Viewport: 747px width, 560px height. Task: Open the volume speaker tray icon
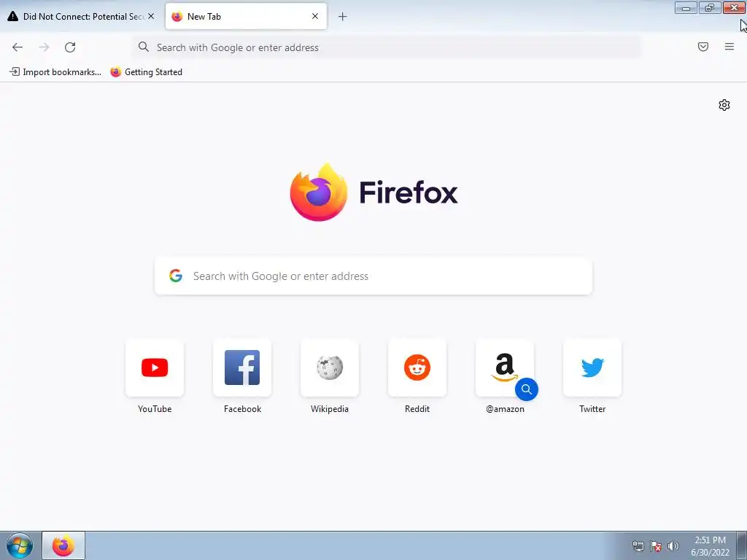[673, 546]
